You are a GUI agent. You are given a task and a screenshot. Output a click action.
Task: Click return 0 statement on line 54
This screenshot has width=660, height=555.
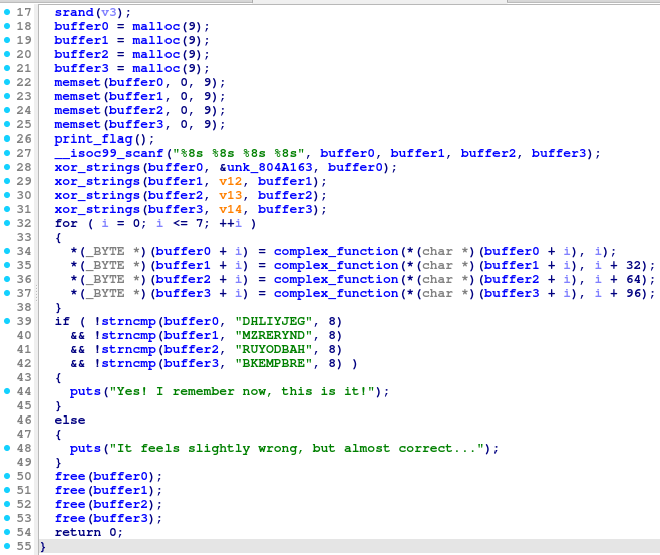tap(88, 532)
